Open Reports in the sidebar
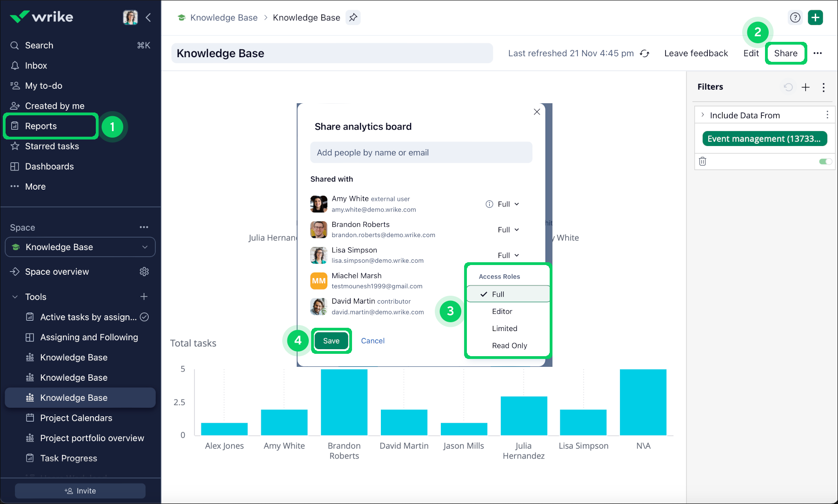 click(x=41, y=126)
